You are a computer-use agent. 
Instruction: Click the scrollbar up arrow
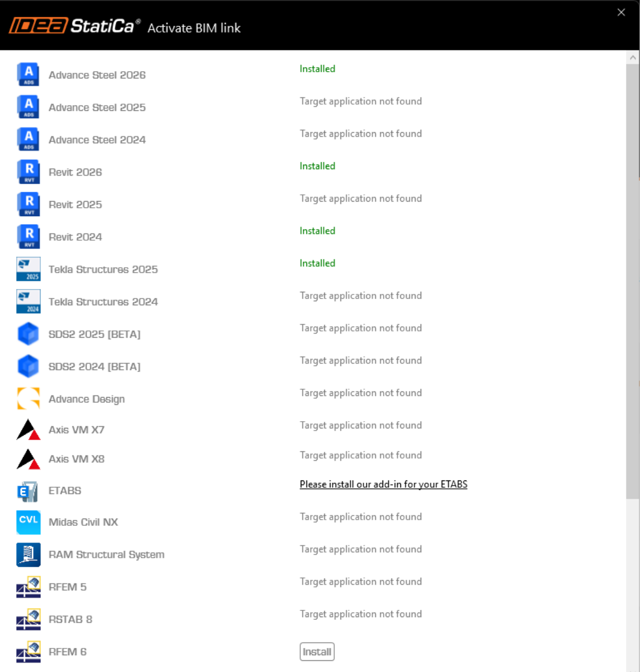pos(633,58)
